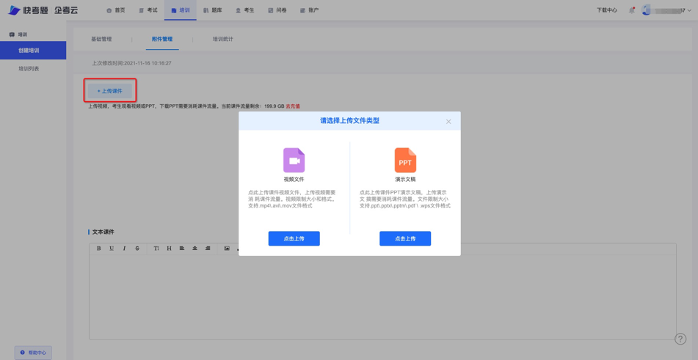Click the round question mark help icon
Image resolution: width=698 pixels, height=360 pixels.
pyautogui.click(x=680, y=339)
